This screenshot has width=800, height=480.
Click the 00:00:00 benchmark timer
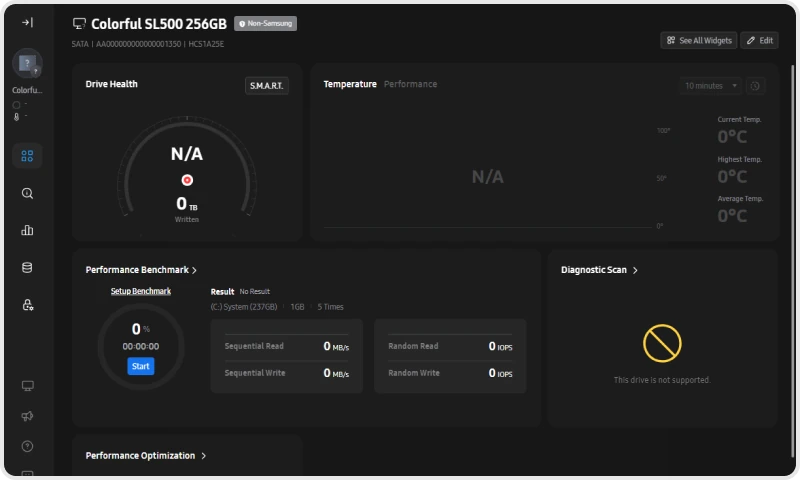[141, 346]
